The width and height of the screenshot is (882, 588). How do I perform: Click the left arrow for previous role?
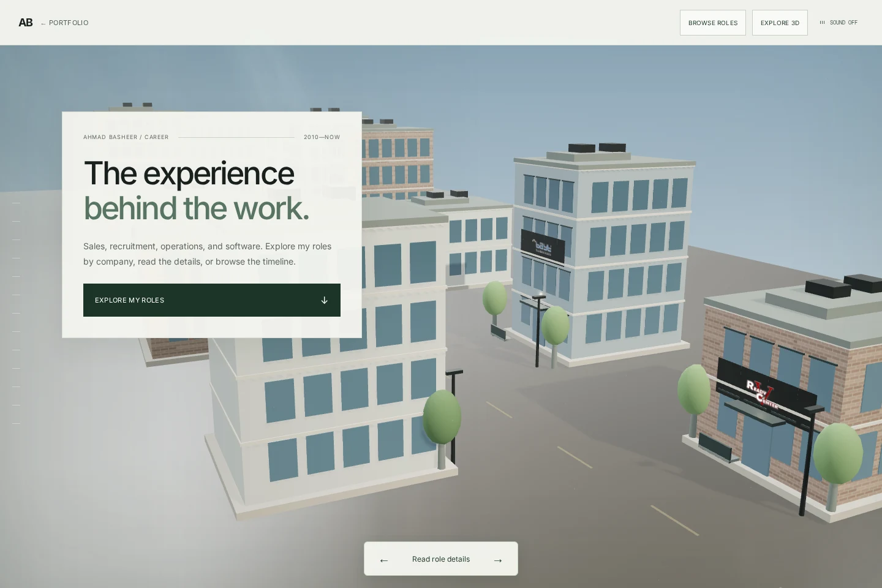[x=384, y=560]
